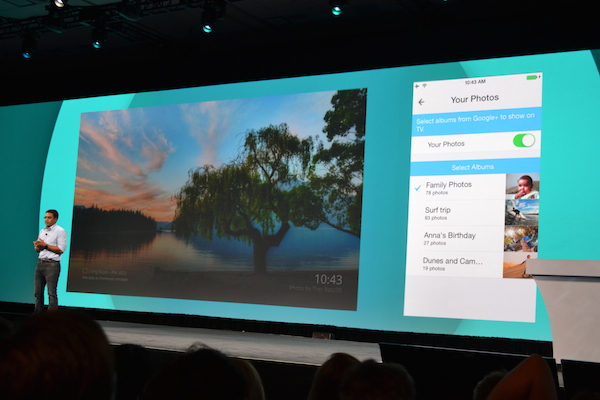Click the battery icon in the phone status bar
Image resolution: width=600 pixels, height=400 pixels.
point(531,79)
